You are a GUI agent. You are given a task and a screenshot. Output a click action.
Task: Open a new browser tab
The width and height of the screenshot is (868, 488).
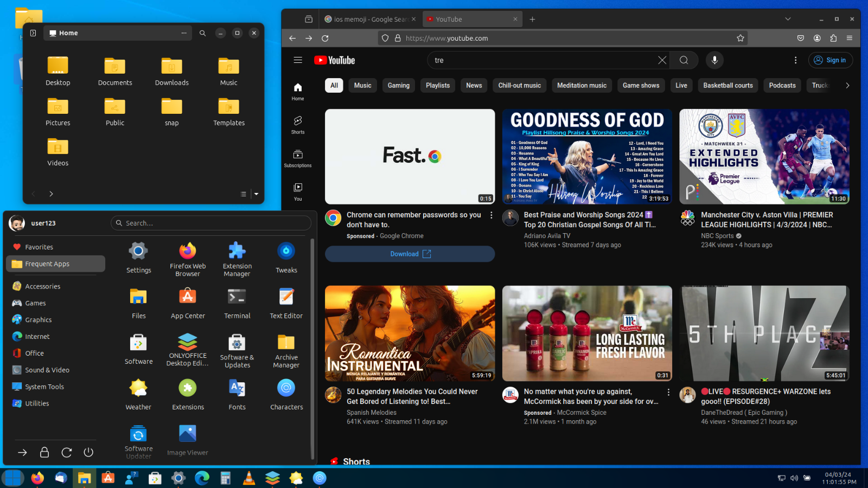pos(532,19)
